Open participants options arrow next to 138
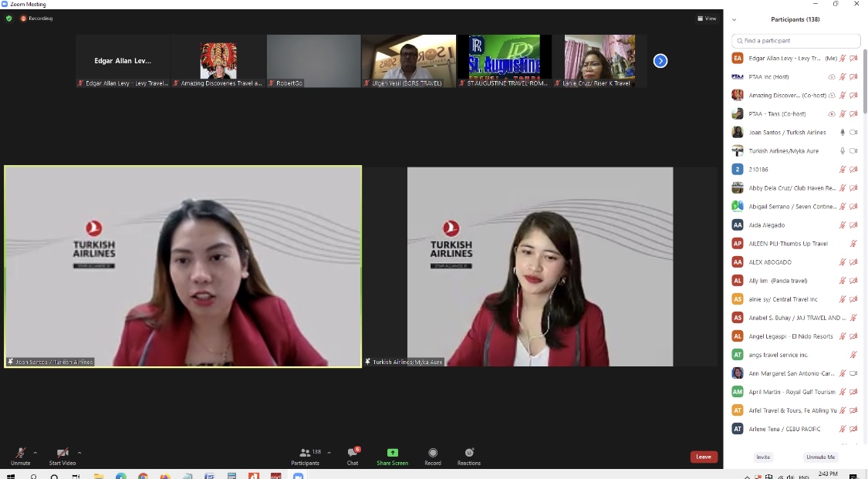The image size is (868, 479). (329, 453)
